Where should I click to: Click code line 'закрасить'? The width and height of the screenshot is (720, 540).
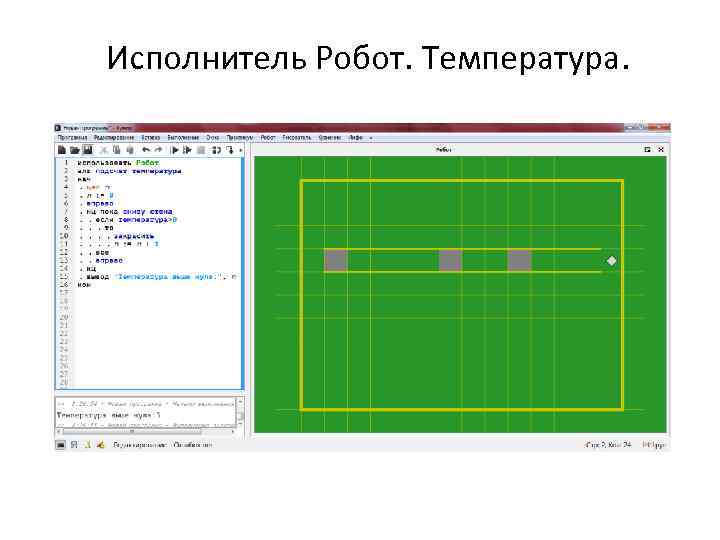134,236
